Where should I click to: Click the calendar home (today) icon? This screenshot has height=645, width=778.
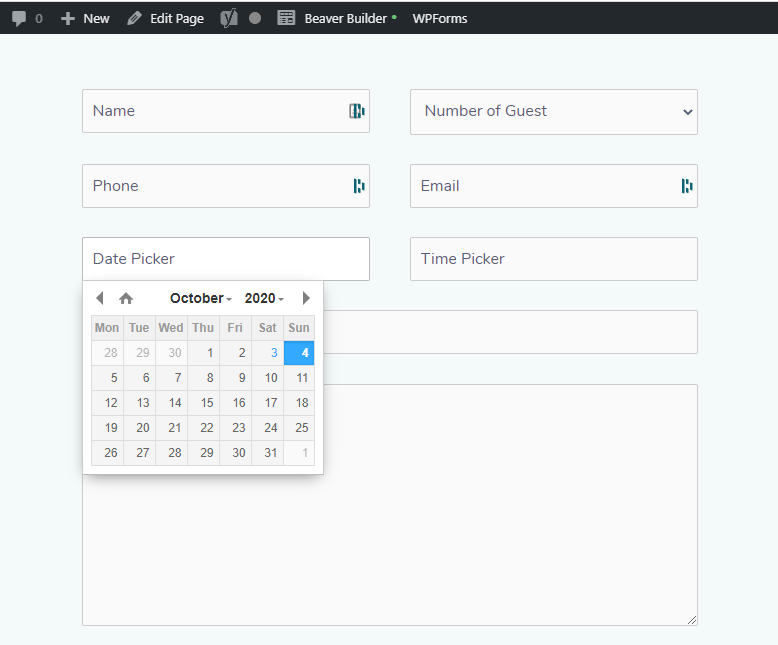point(126,298)
